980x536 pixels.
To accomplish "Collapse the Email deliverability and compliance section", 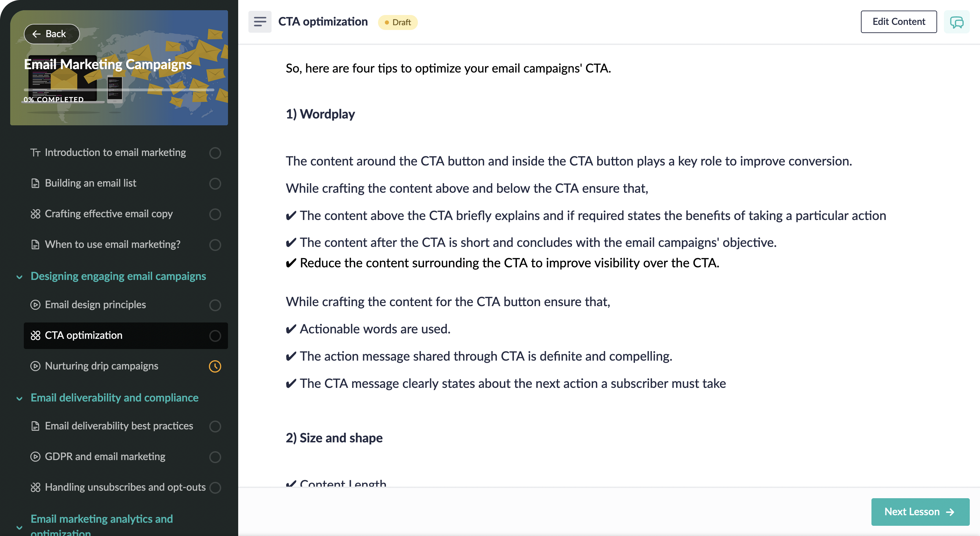I will tap(19, 398).
